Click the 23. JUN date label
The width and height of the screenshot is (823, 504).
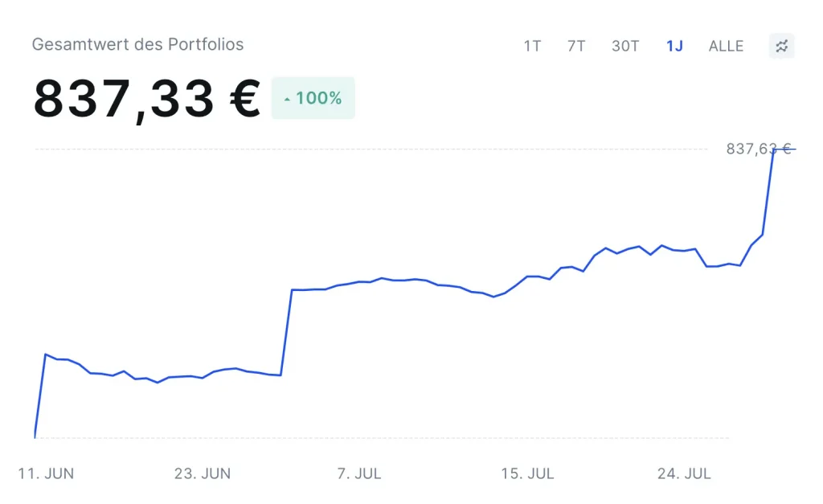[x=202, y=473]
